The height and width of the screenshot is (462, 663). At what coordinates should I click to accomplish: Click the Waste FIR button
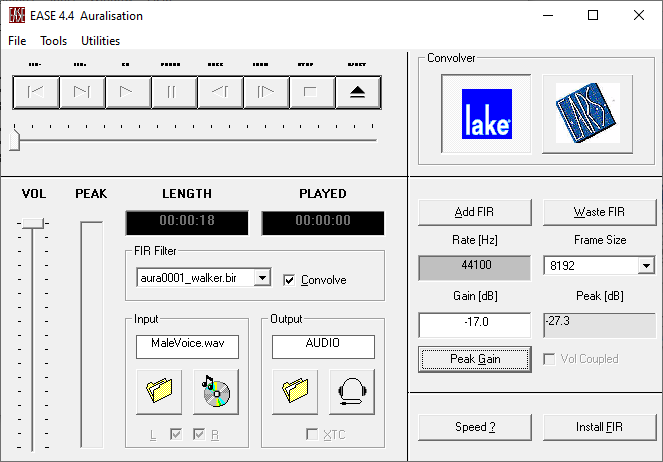pos(599,212)
